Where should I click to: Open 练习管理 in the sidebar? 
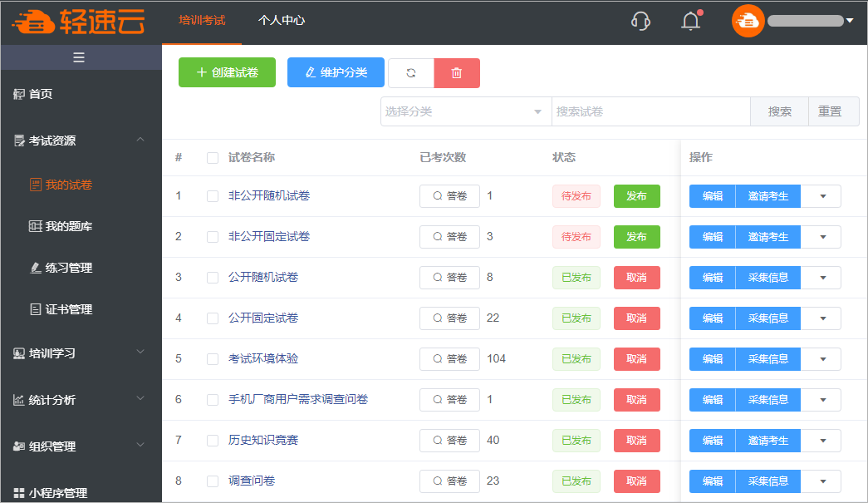coord(61,268)
